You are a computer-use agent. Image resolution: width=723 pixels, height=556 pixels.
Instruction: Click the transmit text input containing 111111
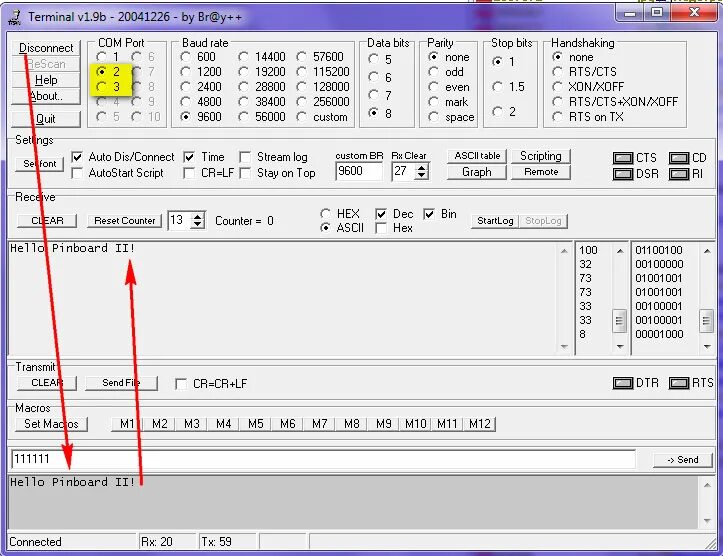[x=323, y=459]
